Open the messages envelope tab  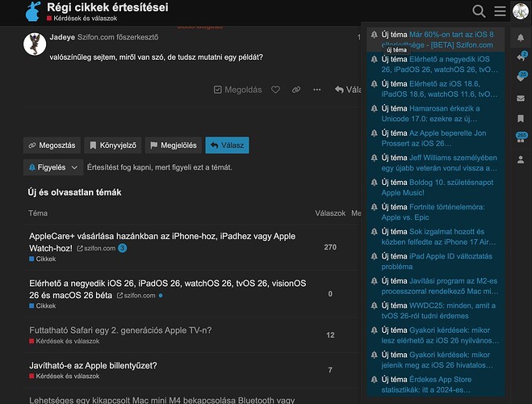[521, 99]
